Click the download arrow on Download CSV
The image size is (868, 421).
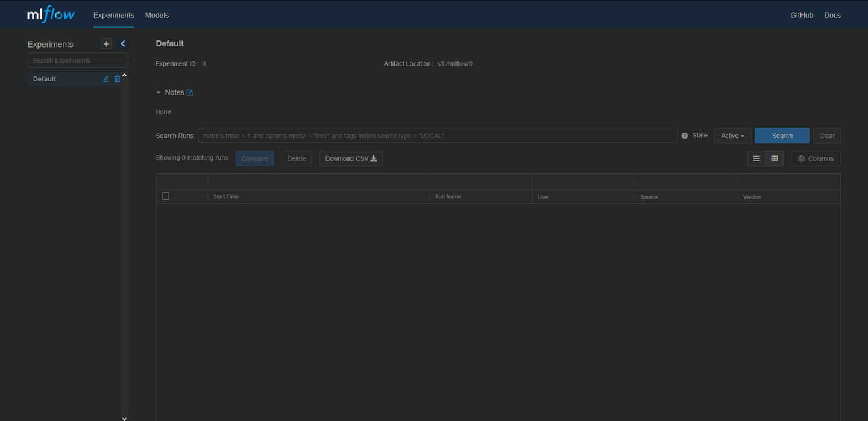click(373, 158)
